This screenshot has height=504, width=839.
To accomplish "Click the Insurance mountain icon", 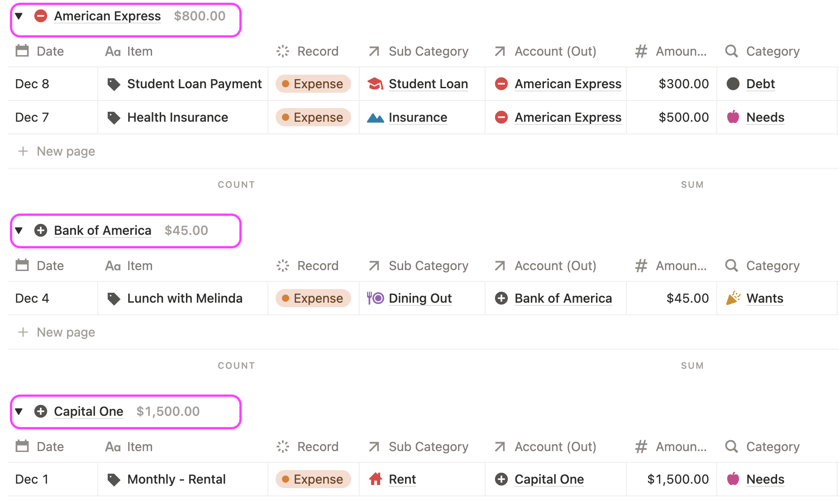I will (375, 118).
